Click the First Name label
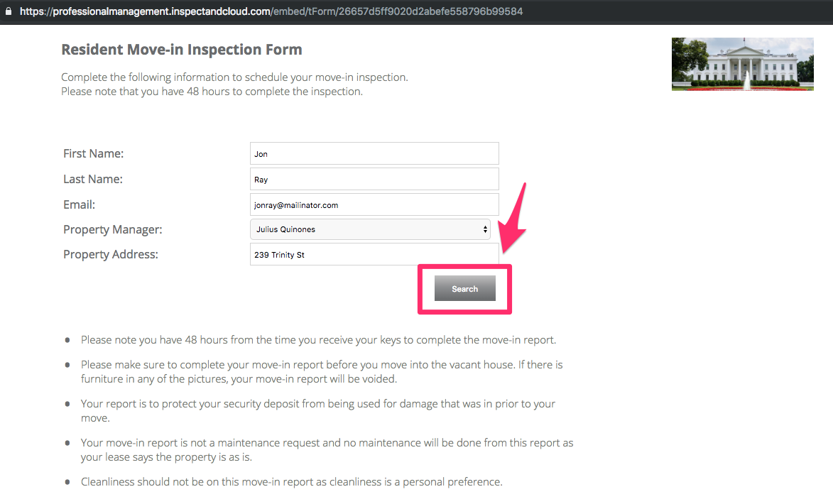 [94, 153]
